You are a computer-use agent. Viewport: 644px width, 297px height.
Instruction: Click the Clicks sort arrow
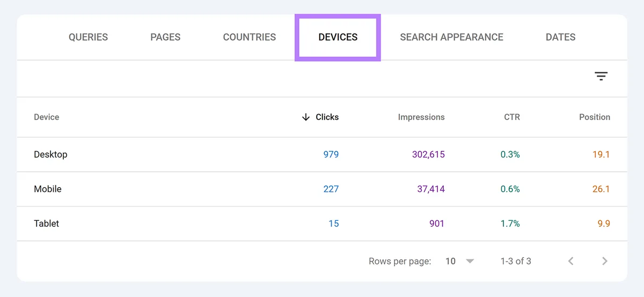(x=306, y=117)
